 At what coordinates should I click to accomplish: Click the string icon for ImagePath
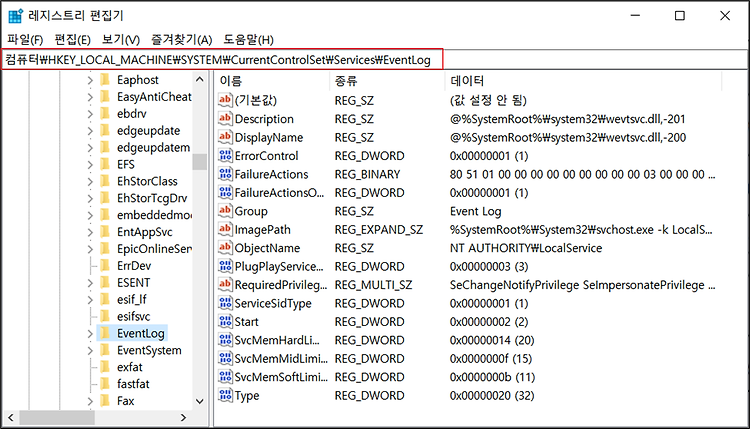pyautogui.click(x=225, y=230)
